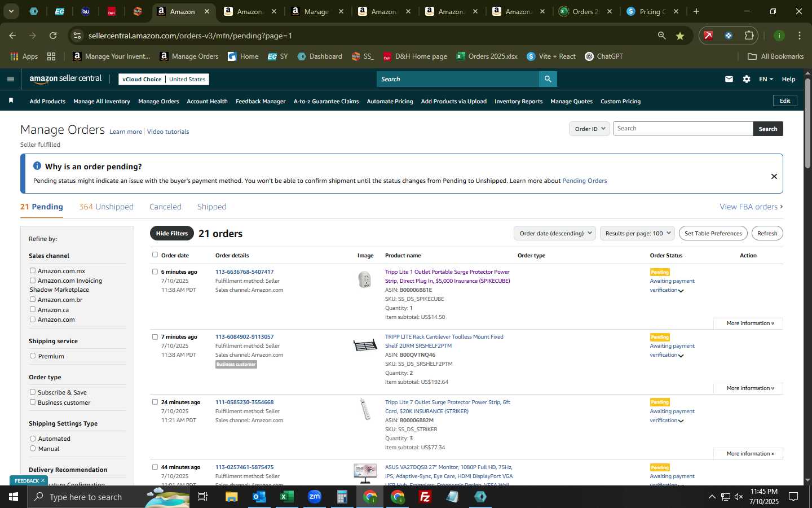Open the settings gear icon
The height and width of the screenshot is (508, 812).
[x=747, y=79]
